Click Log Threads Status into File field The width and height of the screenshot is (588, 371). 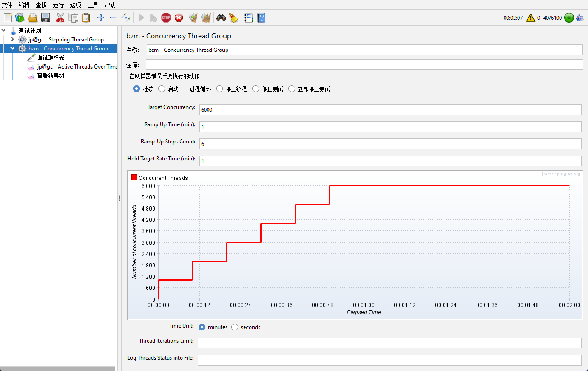coord(389,360)
